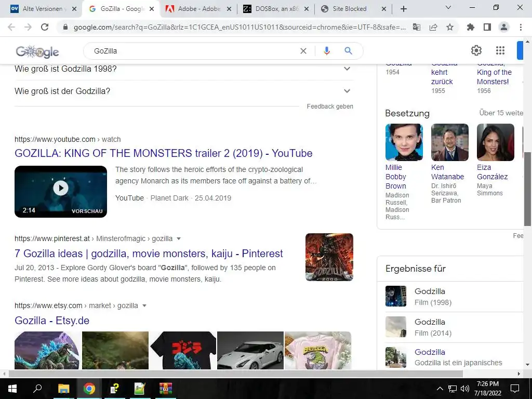Open Ken Watanabe cast link
532x399 pixels.
click(447, 172)
